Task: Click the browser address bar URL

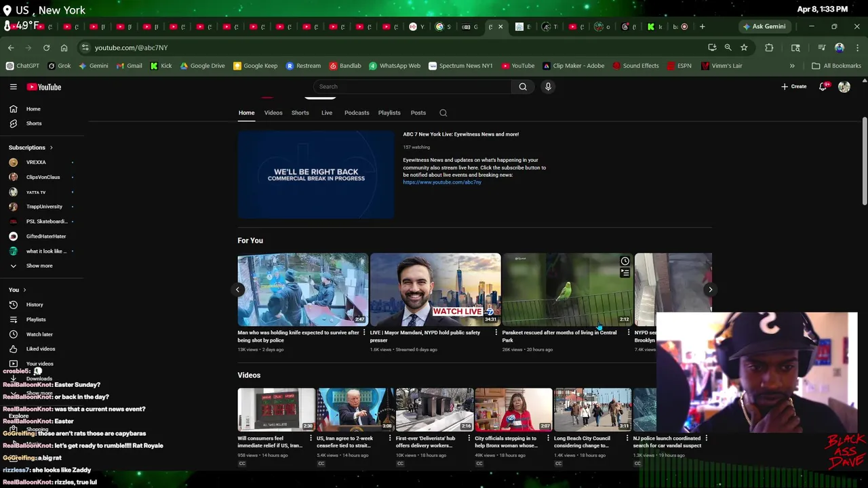Action: tap(131, 47)
